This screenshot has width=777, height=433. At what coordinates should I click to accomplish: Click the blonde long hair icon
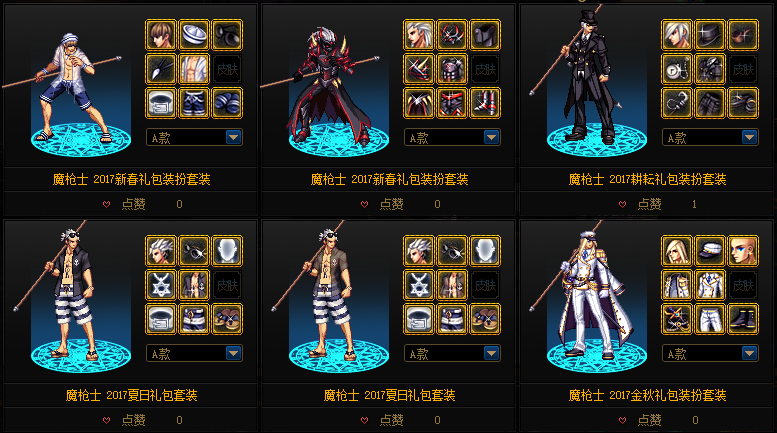point(676,251)
